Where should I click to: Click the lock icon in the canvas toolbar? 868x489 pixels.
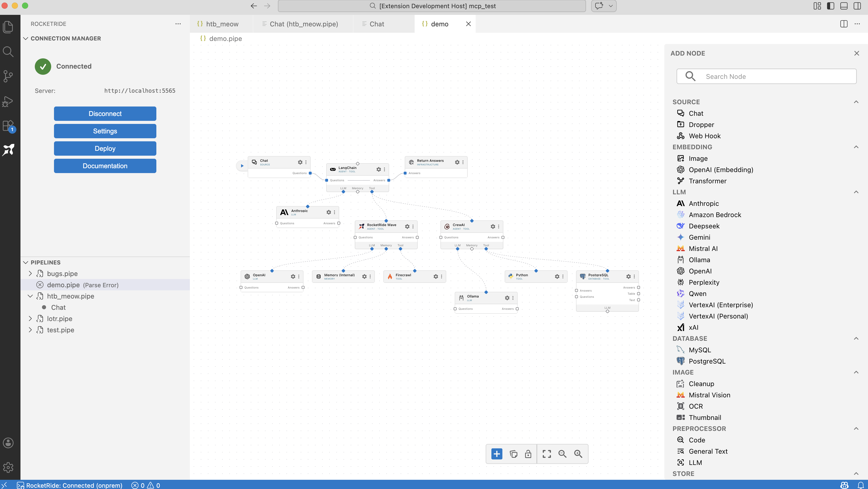528,454
